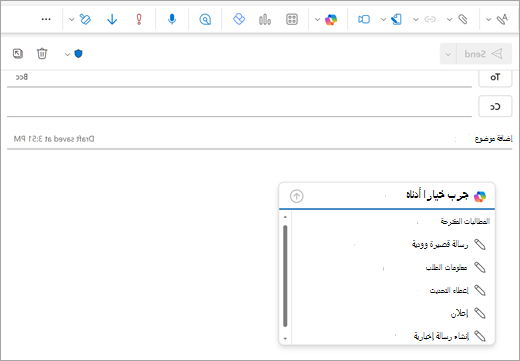Choose the إعطاء التحديث prompt
The width and height of the screenshot is (520, 361).
coord(449,290)
